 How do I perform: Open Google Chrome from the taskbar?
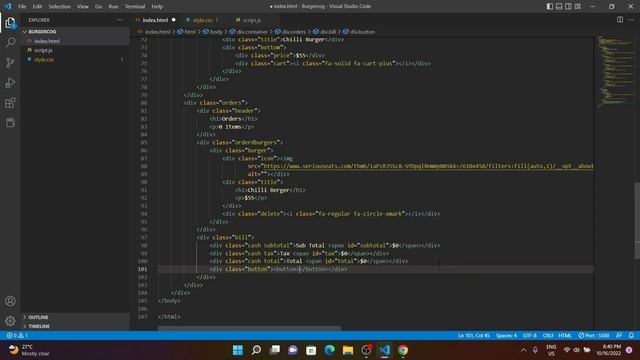tap(403, 350)
